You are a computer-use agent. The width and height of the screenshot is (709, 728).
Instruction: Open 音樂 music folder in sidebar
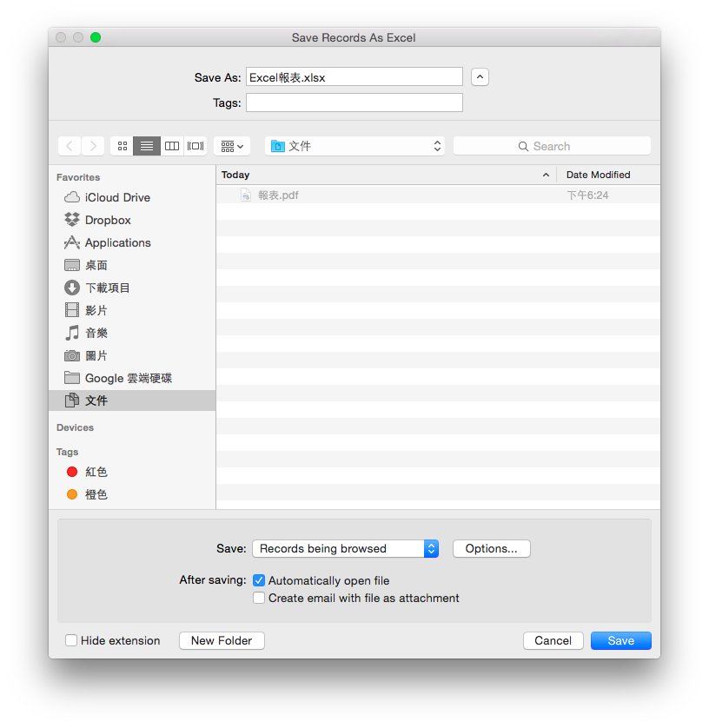(132, 333)
